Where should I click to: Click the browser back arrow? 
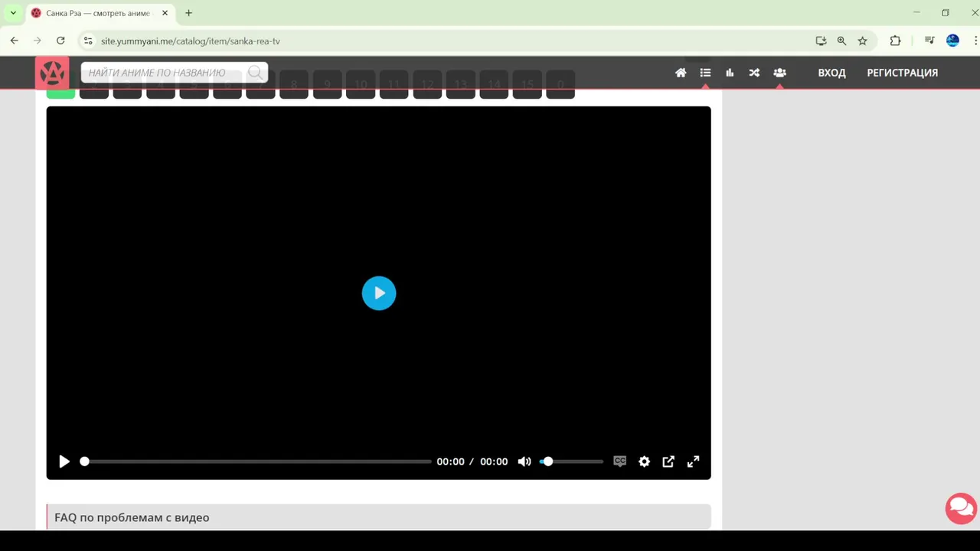pos(14,41)
